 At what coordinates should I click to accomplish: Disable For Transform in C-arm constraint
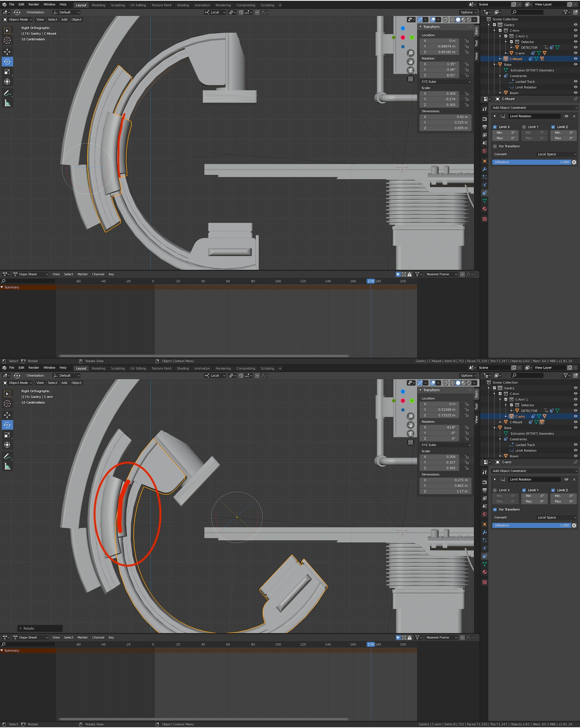point(495,510)
